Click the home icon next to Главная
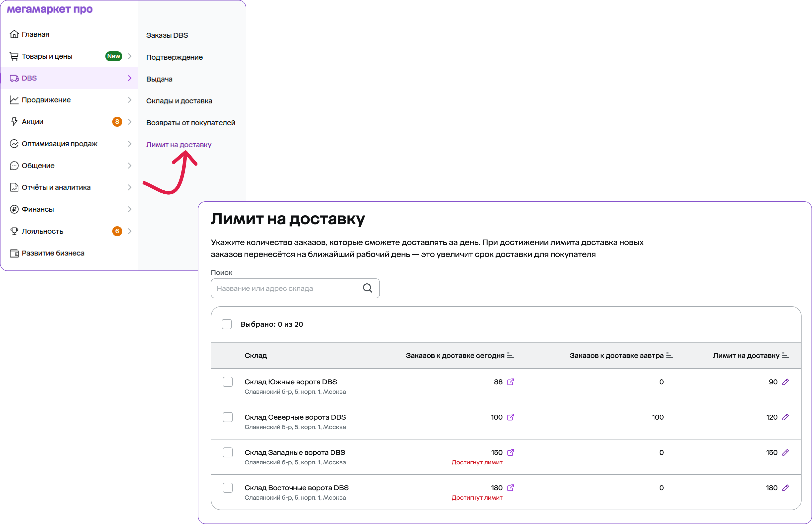Image resolution: width=812 pixels, height=524 pixels. (14, 34)
